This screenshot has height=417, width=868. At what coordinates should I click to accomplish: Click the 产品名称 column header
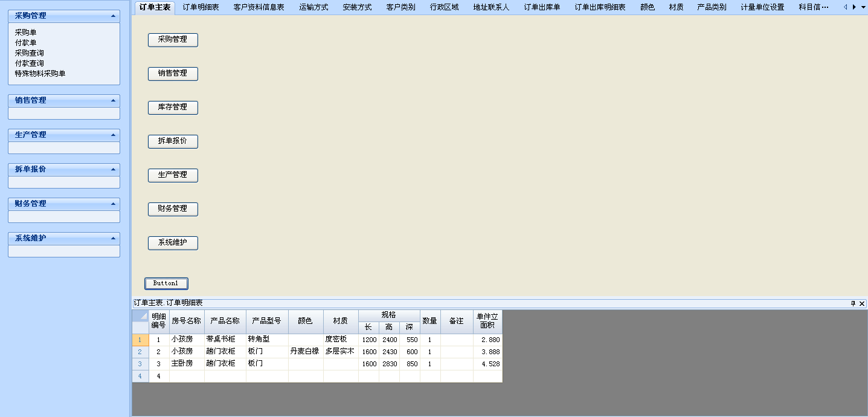point(225,321)
